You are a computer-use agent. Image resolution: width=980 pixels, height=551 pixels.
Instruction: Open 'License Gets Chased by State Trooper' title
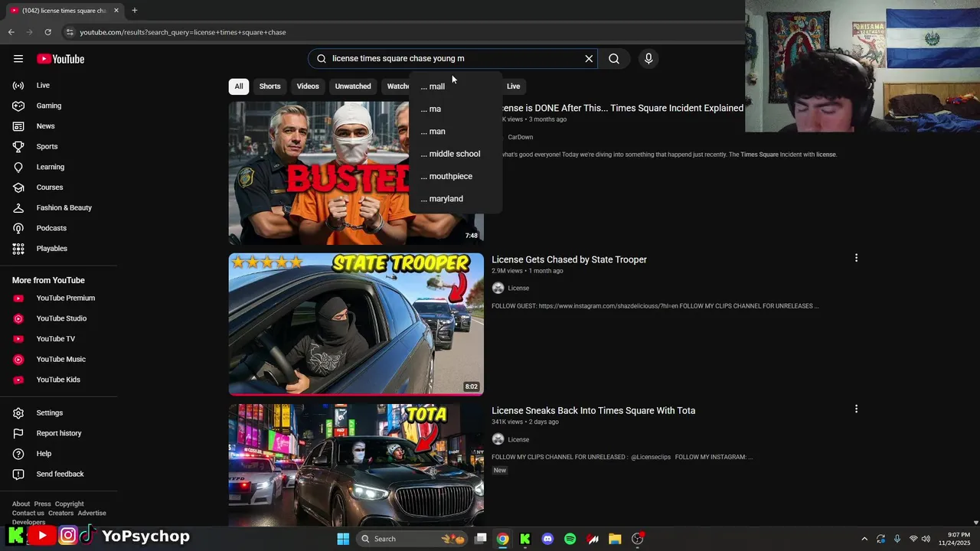coord(569,259)
